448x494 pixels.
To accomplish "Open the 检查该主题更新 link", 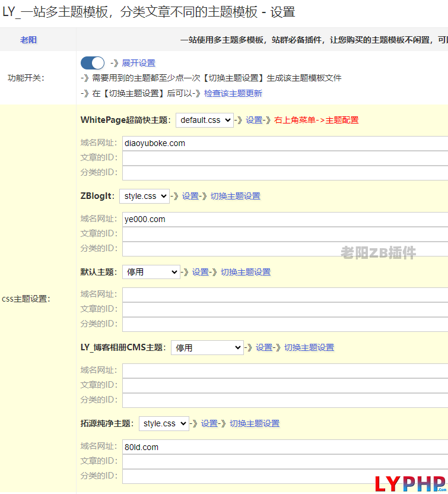I will tap(233, 93).
